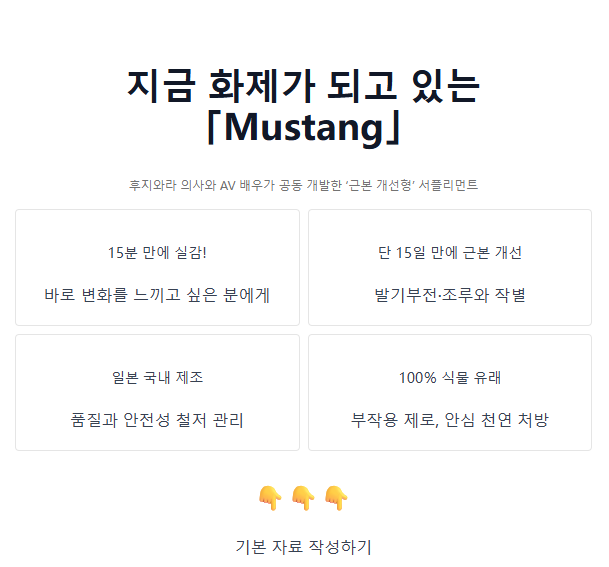Click the highlighted 배우 word in subtitle
The height and width of the screenshot is (567, 609).
(x=251, y=185)
